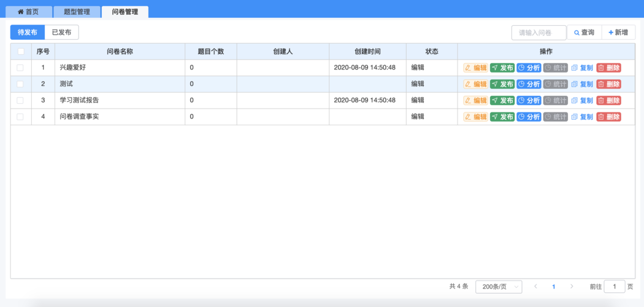Click the 查询 search button
644x307 pixels.
pyautogui.click(x=584, y=33)
